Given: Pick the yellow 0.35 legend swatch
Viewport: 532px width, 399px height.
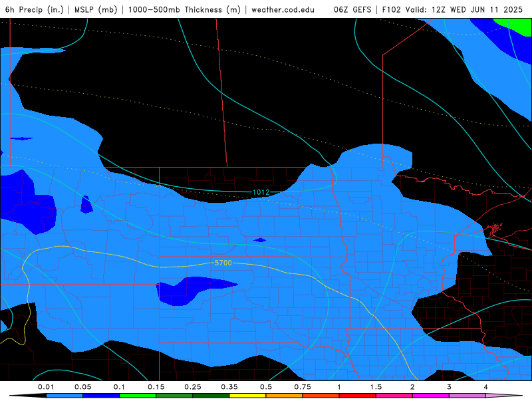Looking at the screenshot, I should 247,396.
